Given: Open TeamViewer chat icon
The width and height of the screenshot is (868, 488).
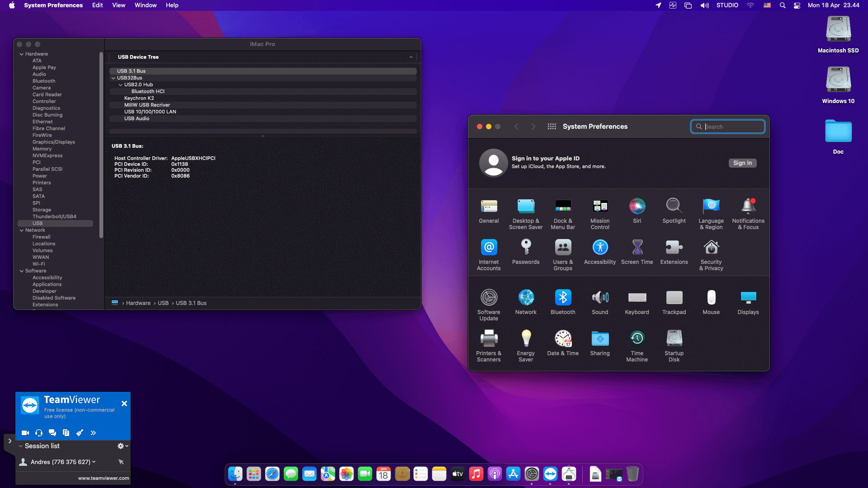Looking at the screenshot, I should 52,433.
